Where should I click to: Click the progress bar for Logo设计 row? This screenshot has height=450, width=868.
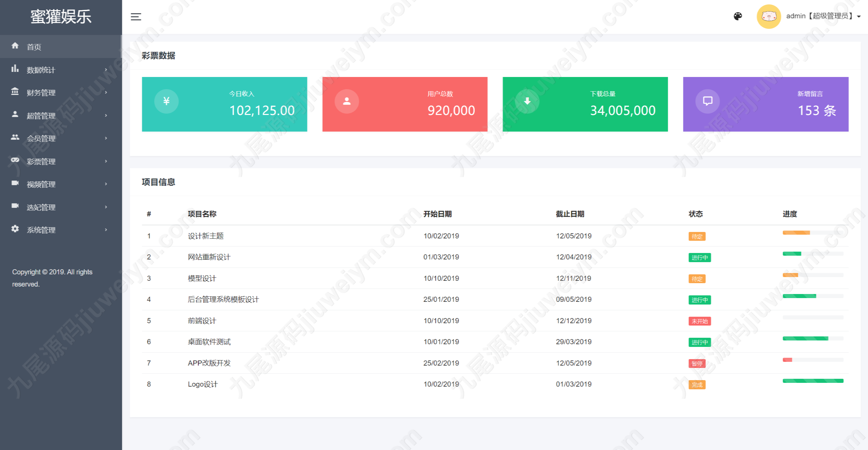point(813,381)
